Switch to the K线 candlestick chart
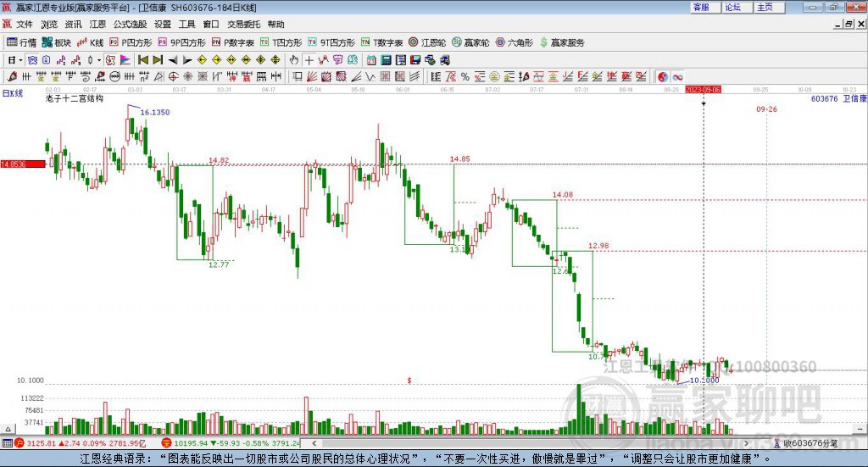The width and height of the screenshot is (868, 467). point(90,42)
